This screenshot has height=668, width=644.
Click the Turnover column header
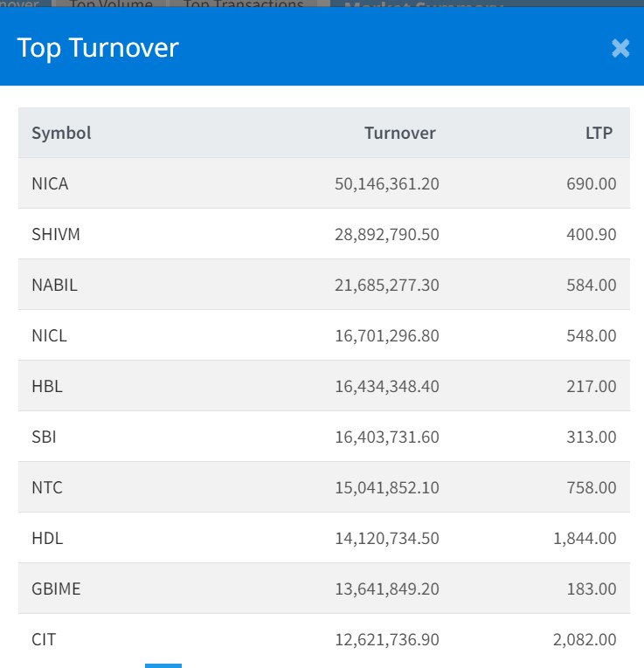(x=399, y=134)
